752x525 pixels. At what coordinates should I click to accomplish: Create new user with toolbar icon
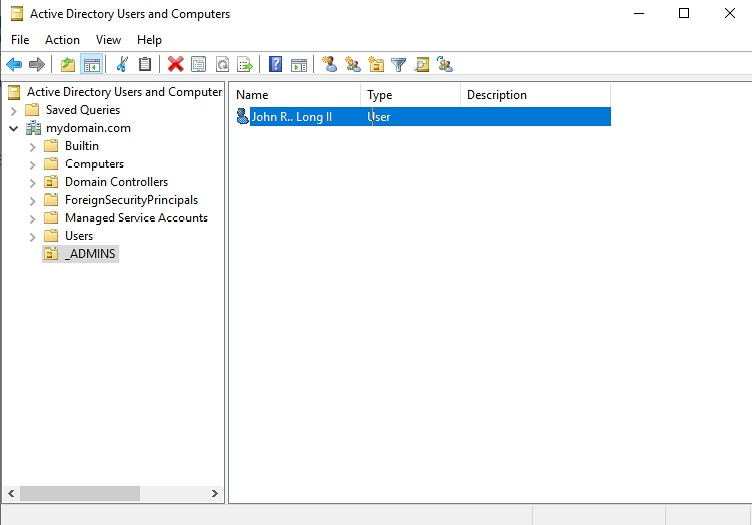(x=329, y=64)
